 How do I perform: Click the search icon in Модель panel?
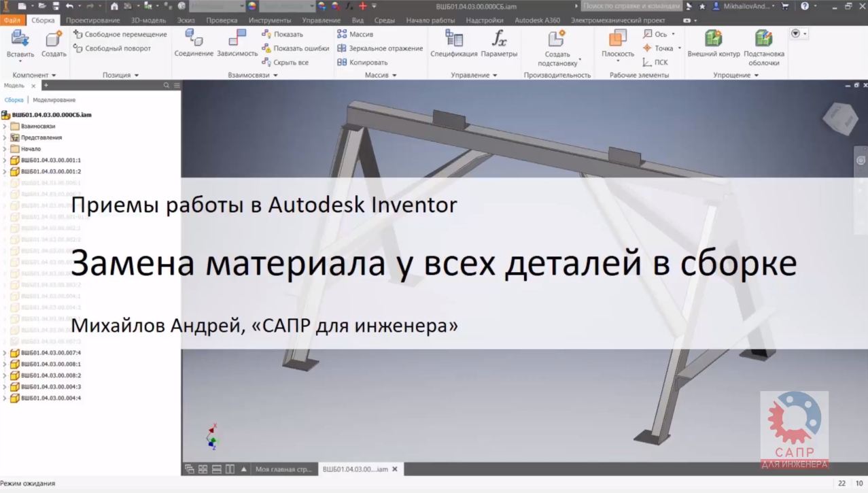[x=167, y=86]
